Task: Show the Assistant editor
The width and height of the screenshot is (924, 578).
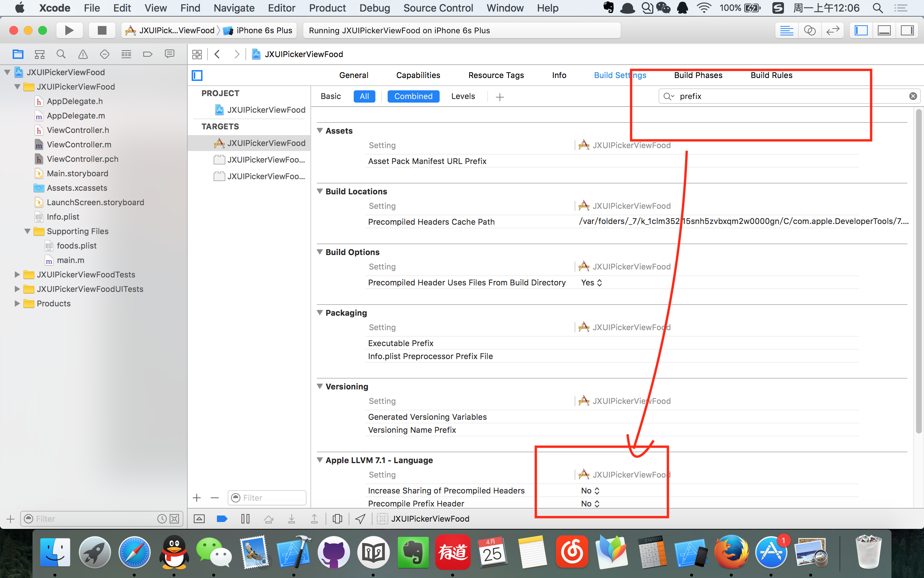Action: click(x=810, y=30)
